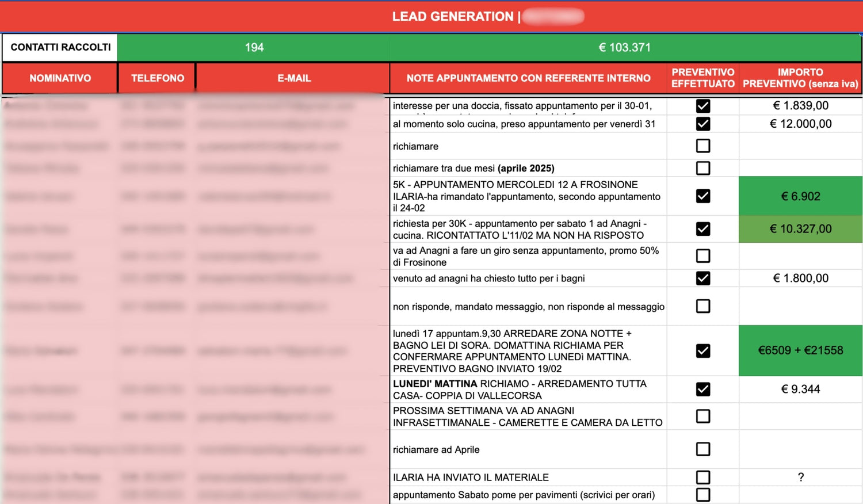Tick checkbox beside 'richiamare tra due mesi'
The image size is (863, 504).
tap(702, 168)
